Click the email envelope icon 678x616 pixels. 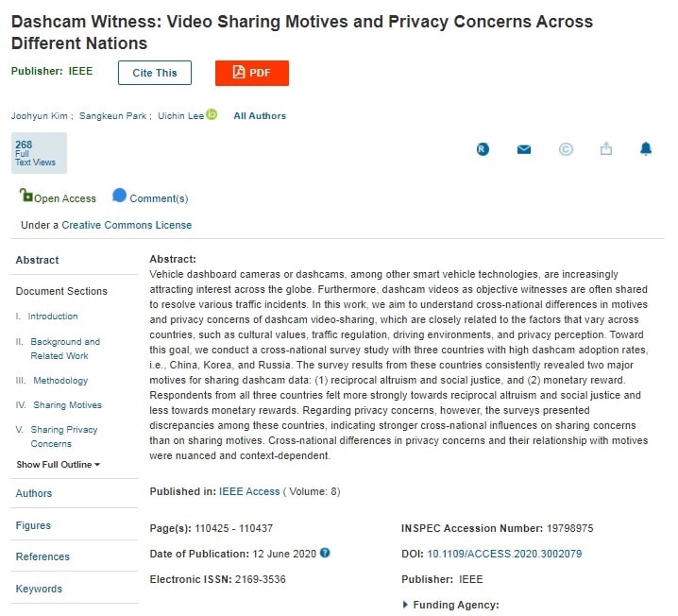524,149
